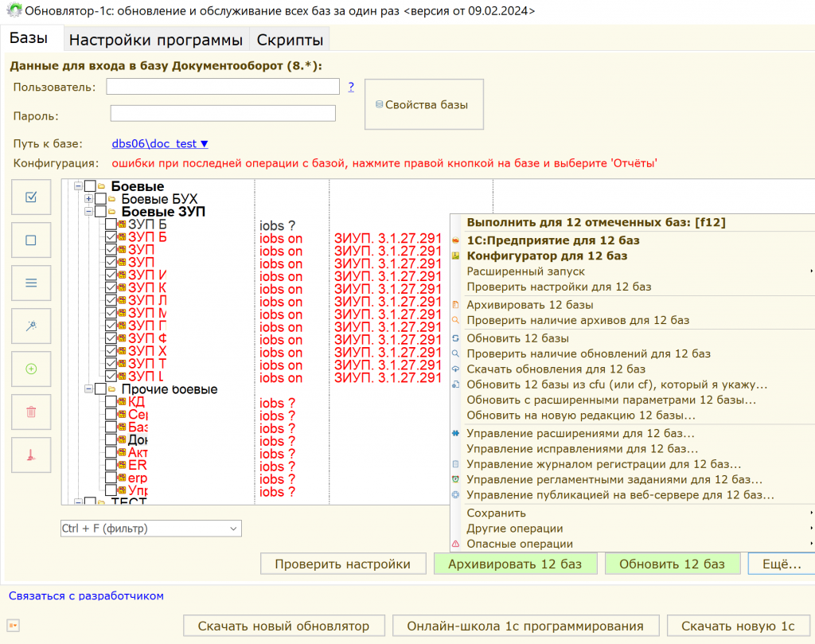
Task: Collapse the Прочие боевые tree node
Action: [88, 388]
